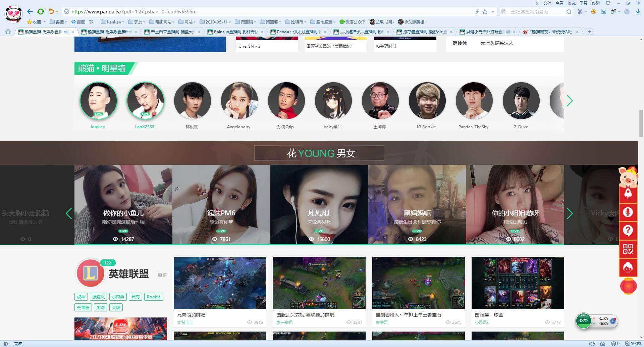Mute audio on 洪湖小肖户外打野 tab
The image size is (644, 347).
508,32
